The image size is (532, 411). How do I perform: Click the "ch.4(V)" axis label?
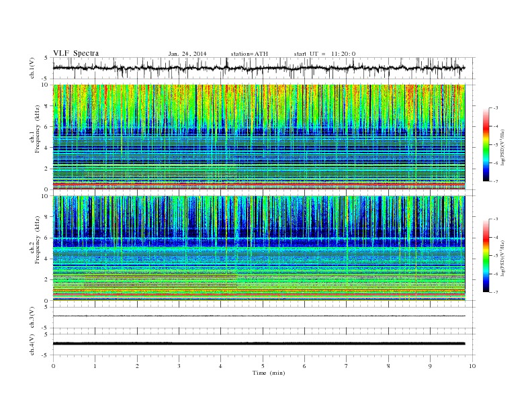[x=32, y=345]
